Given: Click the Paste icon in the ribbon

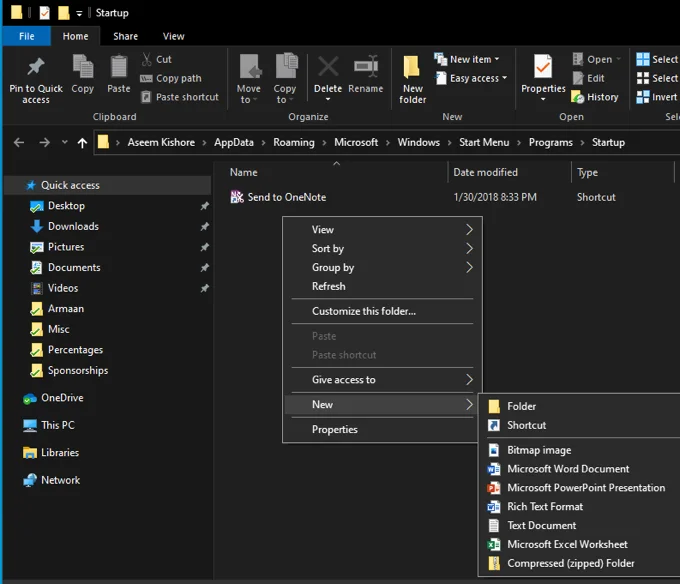Looking at the screenshot, I should (118, 67).
